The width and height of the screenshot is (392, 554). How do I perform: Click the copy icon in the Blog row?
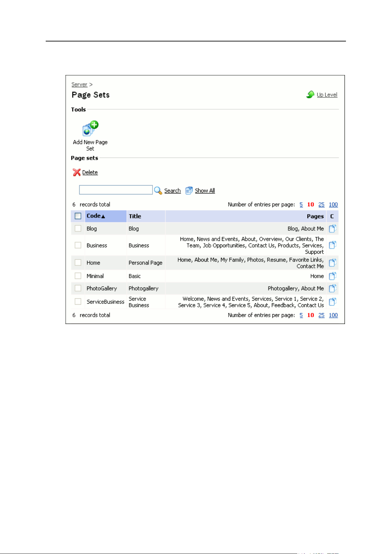pyautogui.click(x=332, y=228)
